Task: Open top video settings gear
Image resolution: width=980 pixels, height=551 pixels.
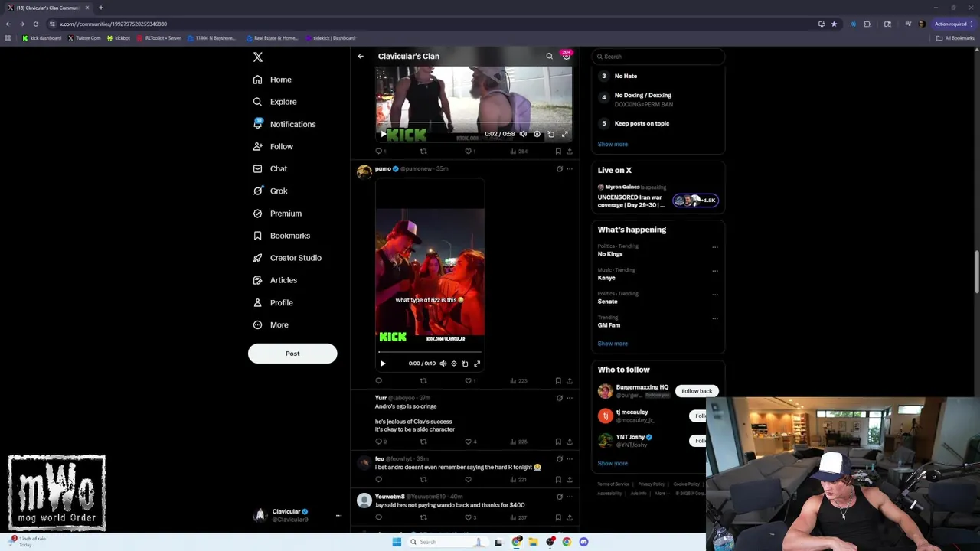Action: 537,134
